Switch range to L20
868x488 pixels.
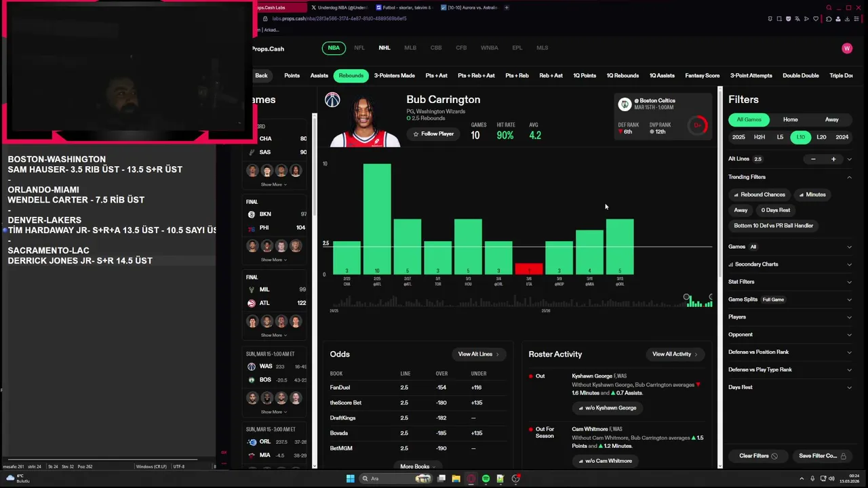pos(821,137)
